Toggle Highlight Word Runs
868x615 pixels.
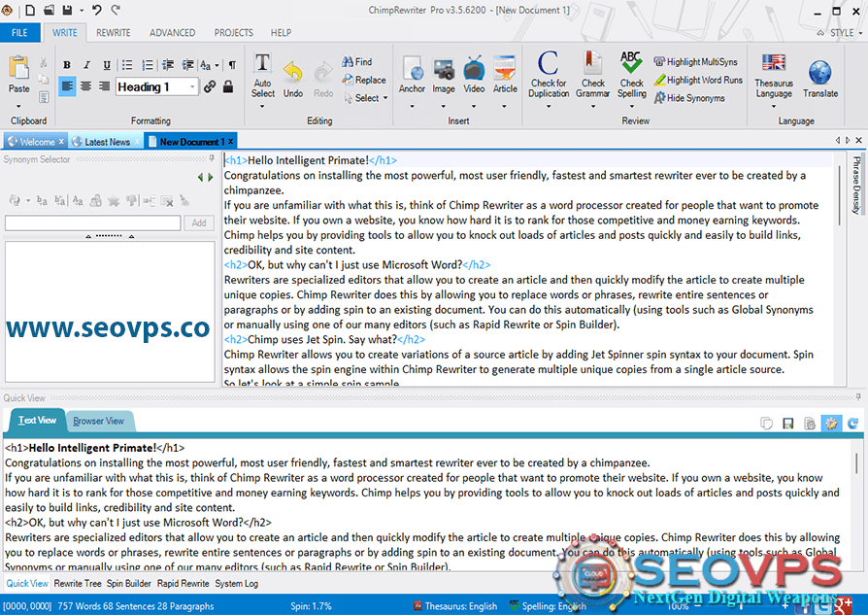(x=698, y=80)
